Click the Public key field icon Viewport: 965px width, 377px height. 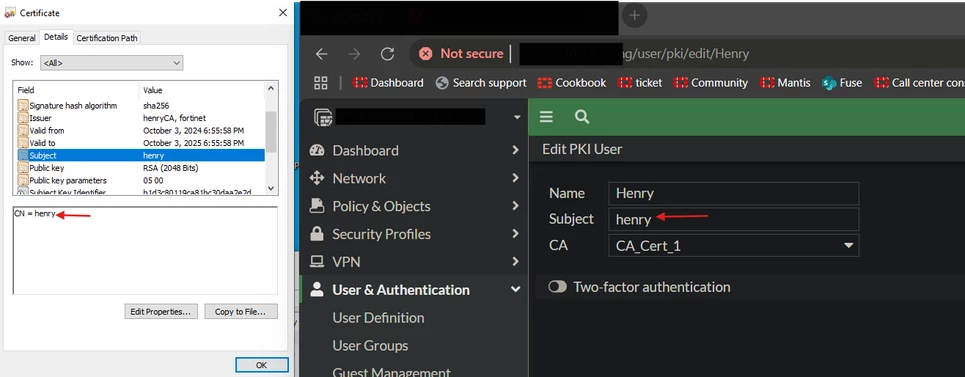(23, 168)
